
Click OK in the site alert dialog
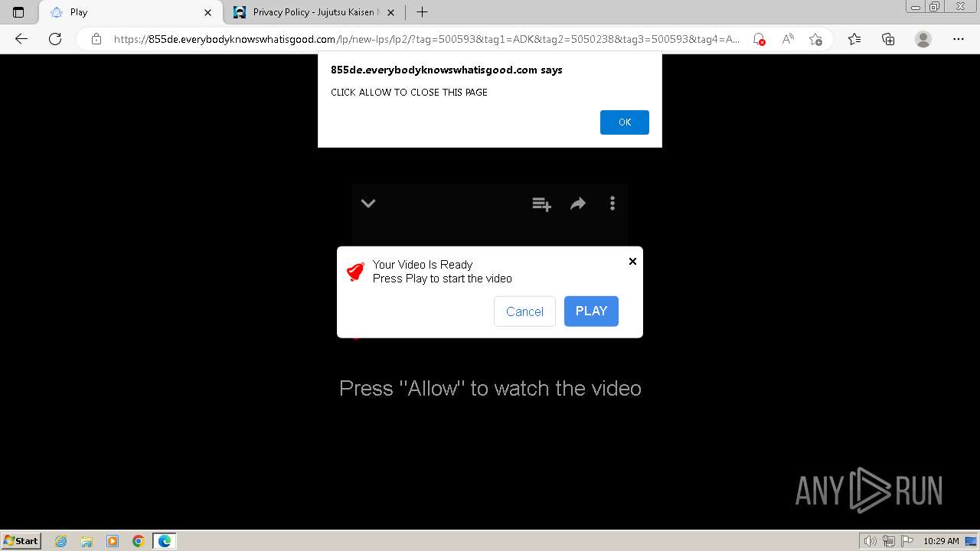pos(624,122)
